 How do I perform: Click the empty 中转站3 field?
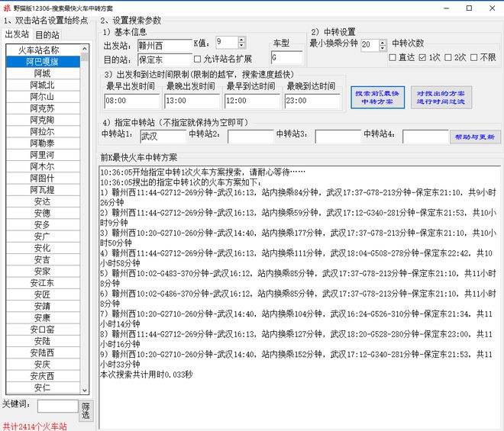tap(338, 137)
